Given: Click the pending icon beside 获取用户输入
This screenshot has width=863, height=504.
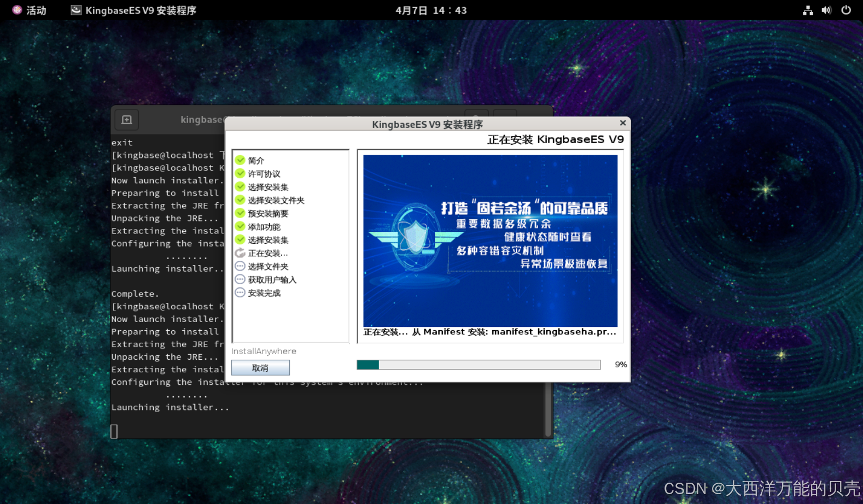Looking at the screenshot, I should (x=240, y=279).
